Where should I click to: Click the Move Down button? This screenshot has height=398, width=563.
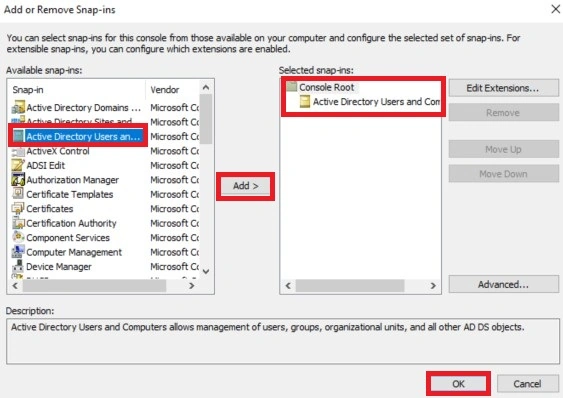click(503, 174)
